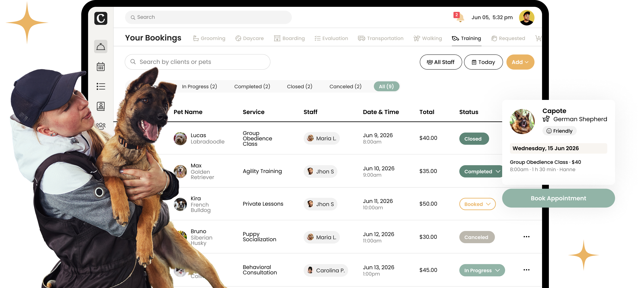Click the Wednesday, 15 Jun 2026 date bar
The height and width of the screenshot is (288, 644).
(558, 148)
